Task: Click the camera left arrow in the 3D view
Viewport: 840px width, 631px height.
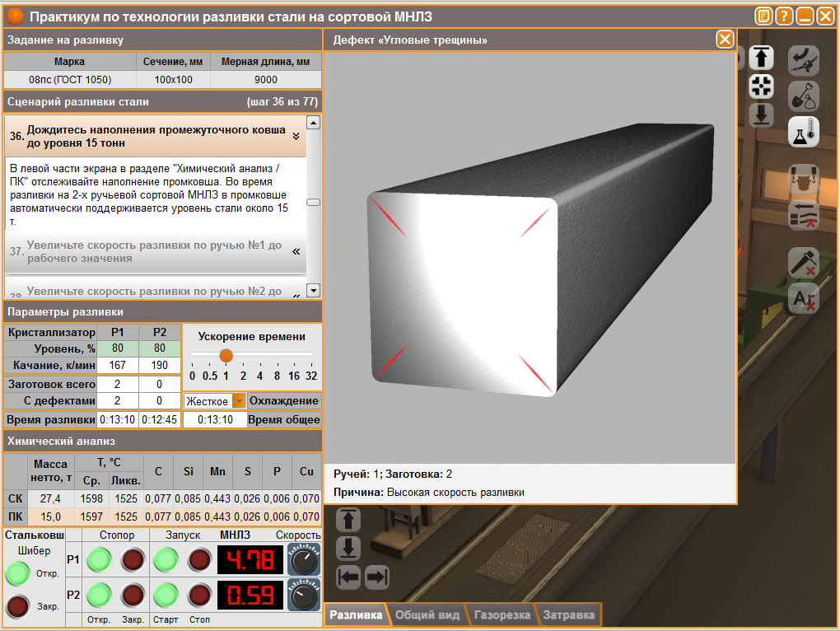Action: (x=348, y=577)
